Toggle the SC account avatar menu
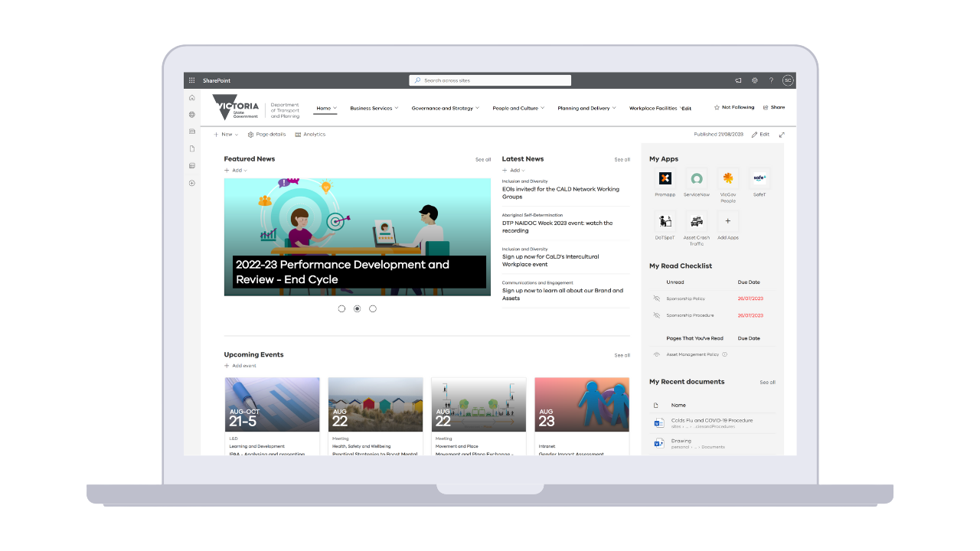 click(787, 80)
